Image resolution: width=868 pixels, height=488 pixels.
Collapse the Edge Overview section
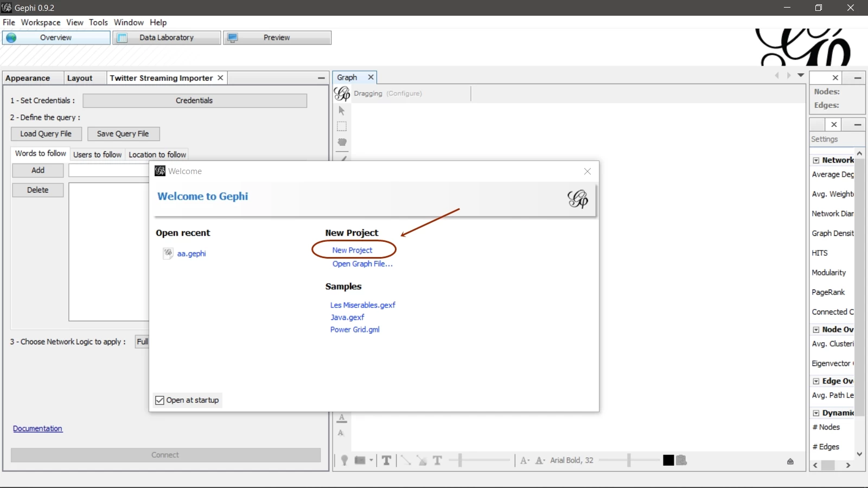pyautogui.click(x=816, y=381)
